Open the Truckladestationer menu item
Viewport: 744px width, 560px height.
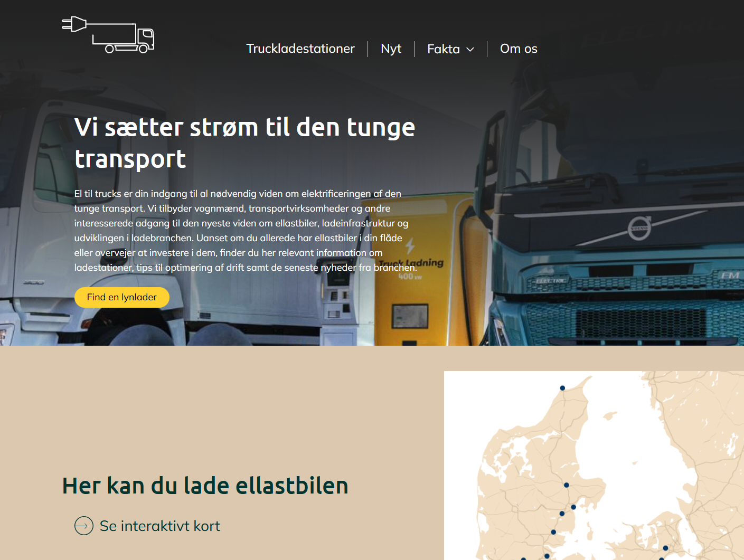[300, 49]
